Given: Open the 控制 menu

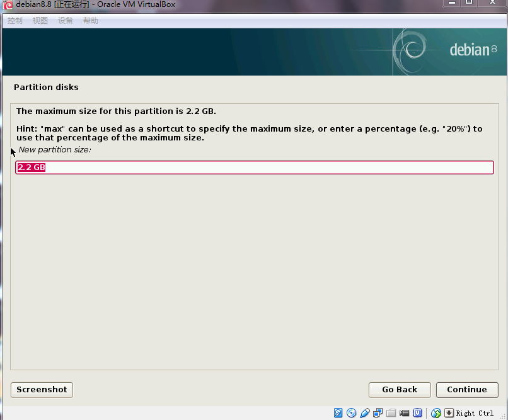Looking at the screenshot, I should [x=14, y=21].
